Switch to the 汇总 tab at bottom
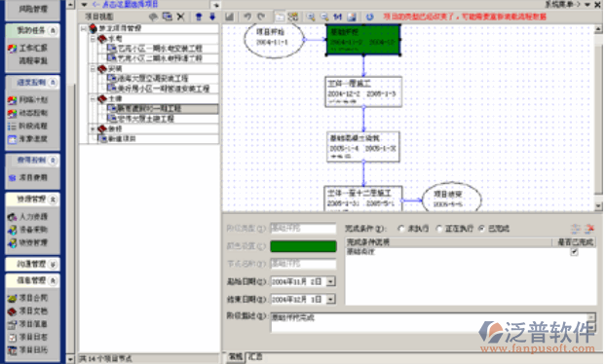The image size is (605, 364). point(255,356)
